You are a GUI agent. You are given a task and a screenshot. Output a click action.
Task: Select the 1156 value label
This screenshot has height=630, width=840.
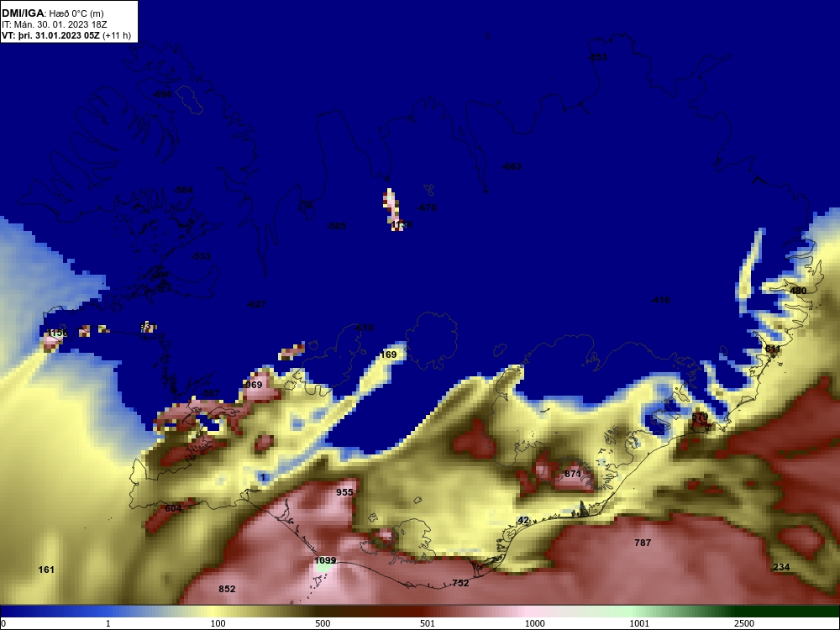point(57,333)
